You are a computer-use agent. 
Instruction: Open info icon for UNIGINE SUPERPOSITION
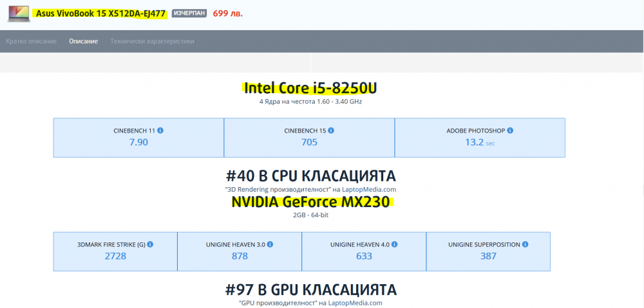click(x=526, y=244)
